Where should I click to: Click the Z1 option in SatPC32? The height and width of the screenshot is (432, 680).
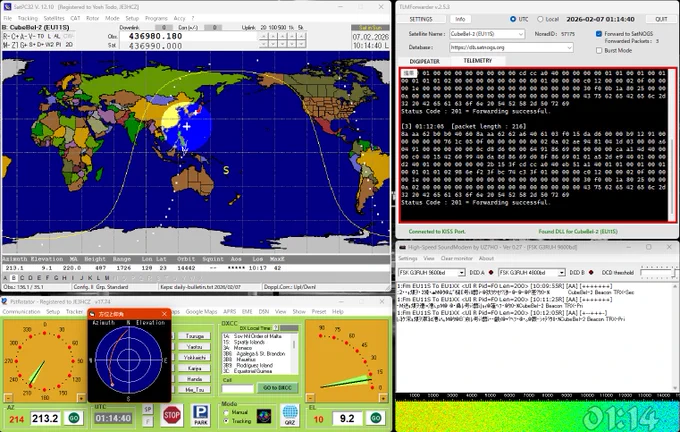click(x=15, y=45)
